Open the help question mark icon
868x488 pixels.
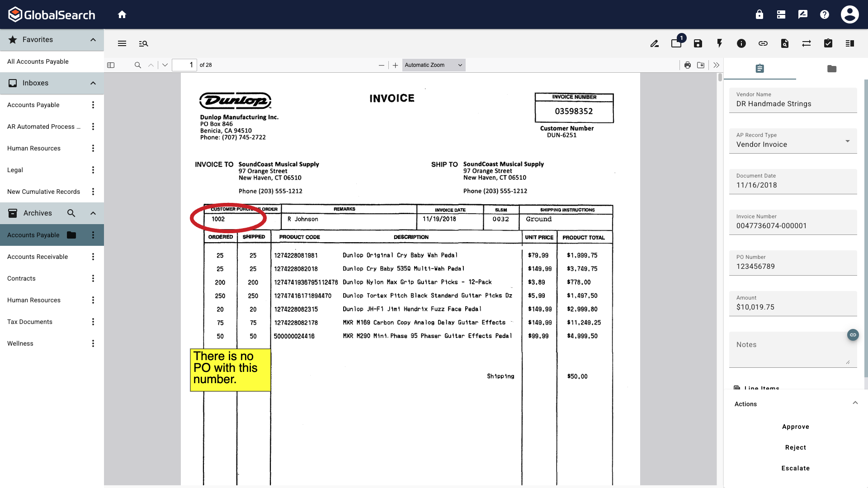(x=825, y=14)
